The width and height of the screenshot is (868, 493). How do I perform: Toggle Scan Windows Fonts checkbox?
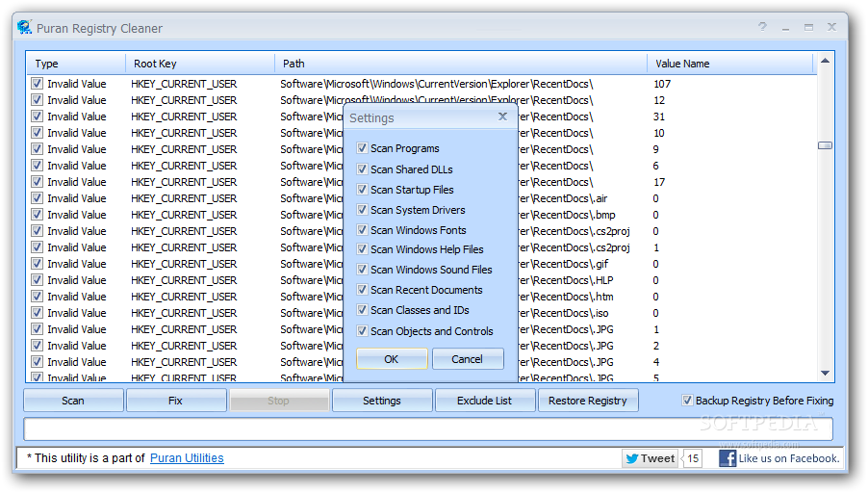coord(362,229)
